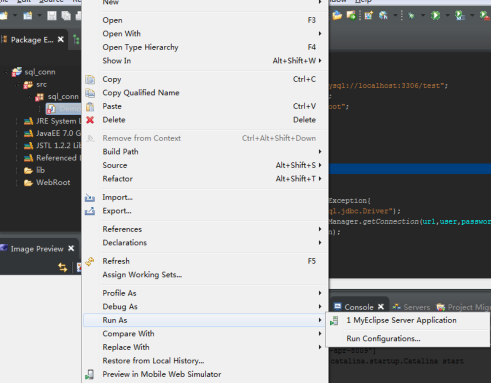Choose Assign Working Sets
491x383 pixels.
pyautogui.click(x=205, y=275)
